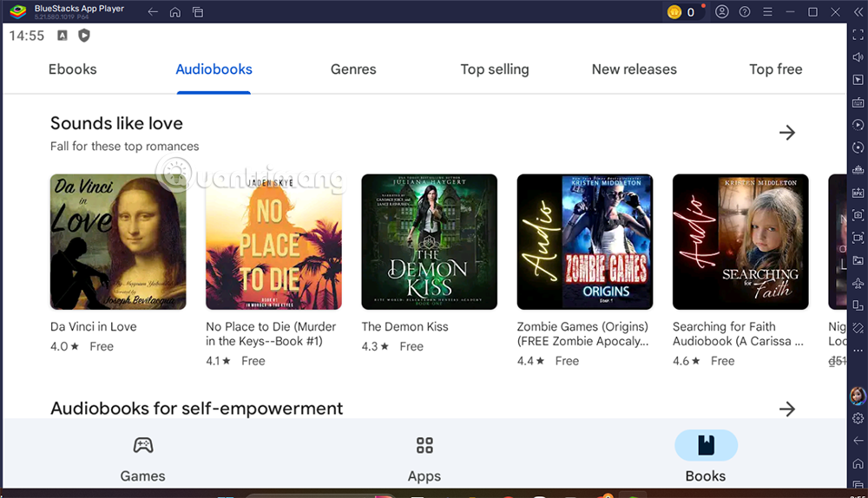
Task: Open Searching for Faith cover
Action: (x=740, y=242)
